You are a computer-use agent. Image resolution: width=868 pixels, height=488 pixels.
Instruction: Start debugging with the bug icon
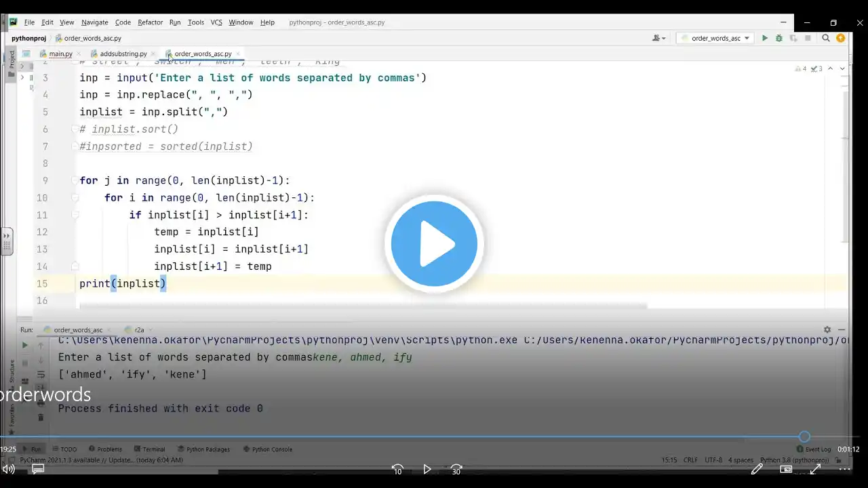tap(778, 39)
